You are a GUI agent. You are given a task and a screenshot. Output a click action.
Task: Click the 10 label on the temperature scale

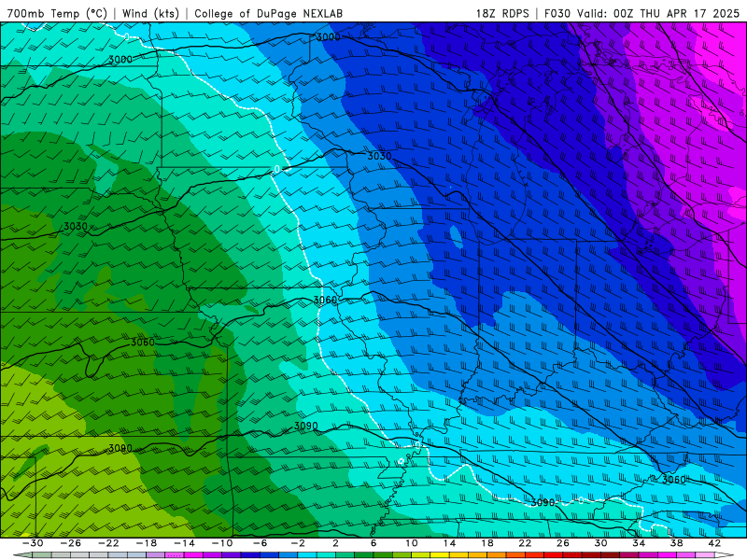[x=412, y=543]
